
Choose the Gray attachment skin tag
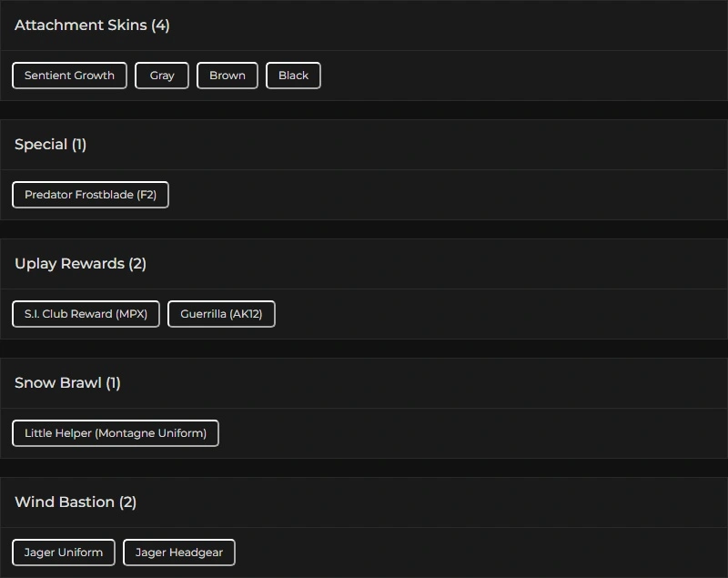coord(162,76)
